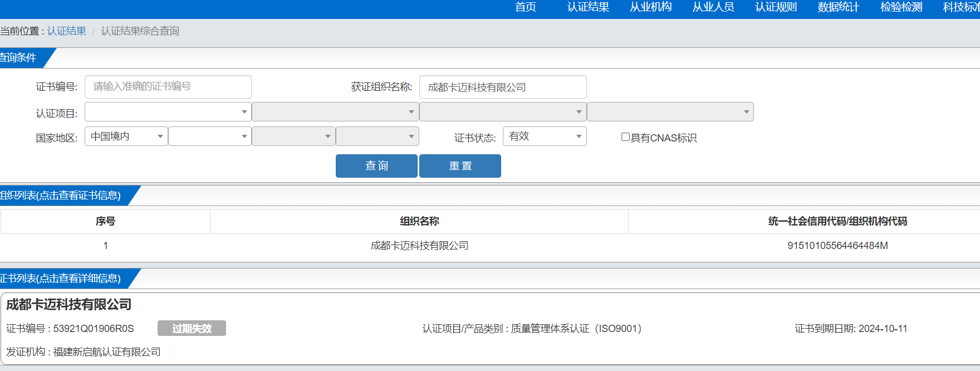Select the 证书列表 section header tab
This screenshot has width=980, height=371.
pos(64,279)
